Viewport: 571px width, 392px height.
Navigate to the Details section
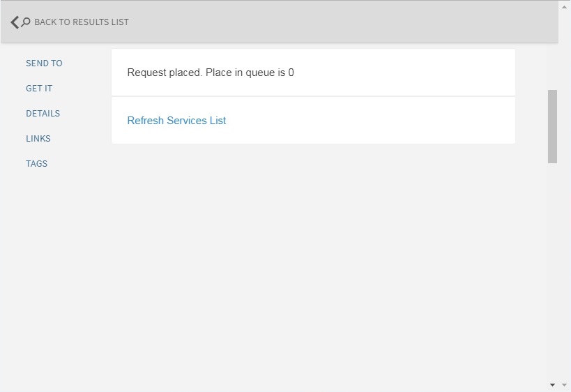(43, 114)
